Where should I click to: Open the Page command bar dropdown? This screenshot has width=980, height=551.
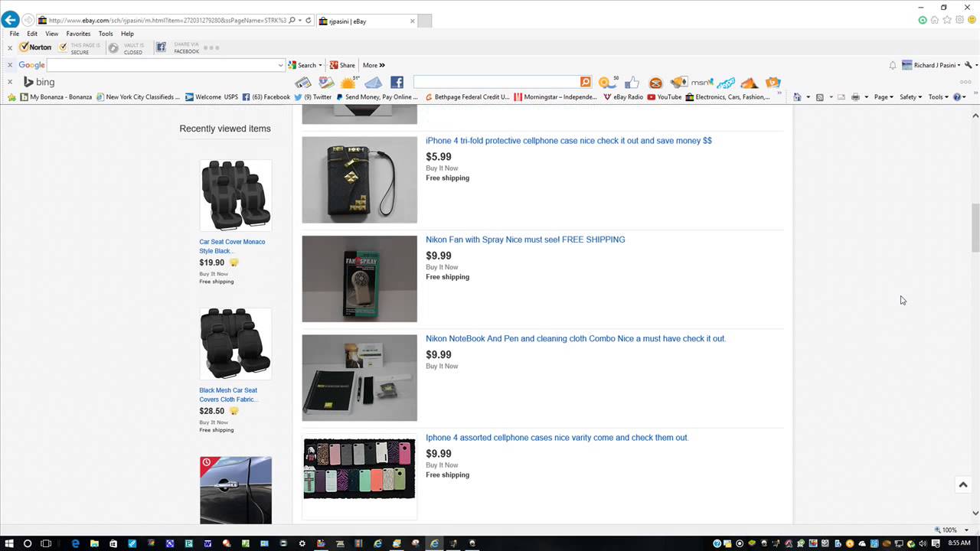point(884,97)
